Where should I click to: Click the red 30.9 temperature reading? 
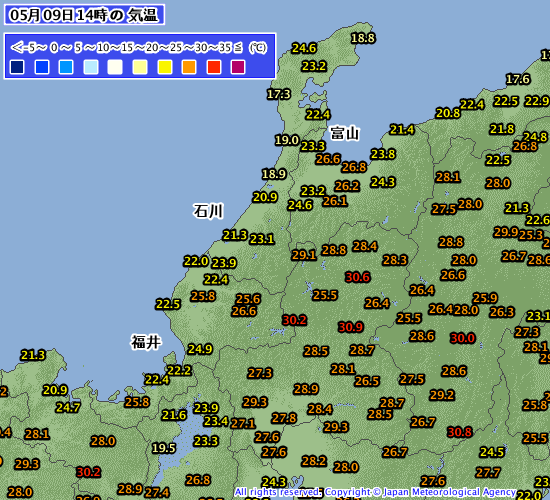click(x=351, y=327)
